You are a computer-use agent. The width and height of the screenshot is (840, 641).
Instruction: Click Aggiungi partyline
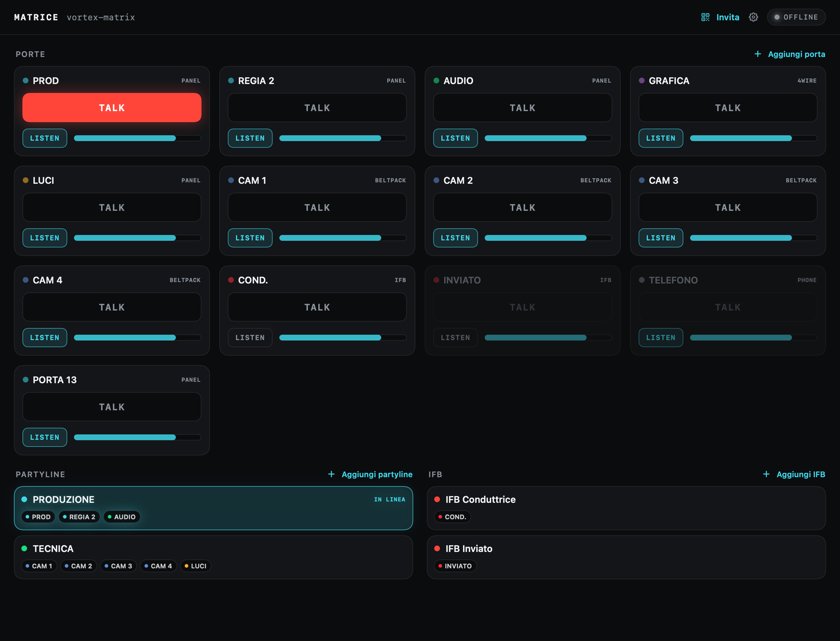[x=377, y=474]
